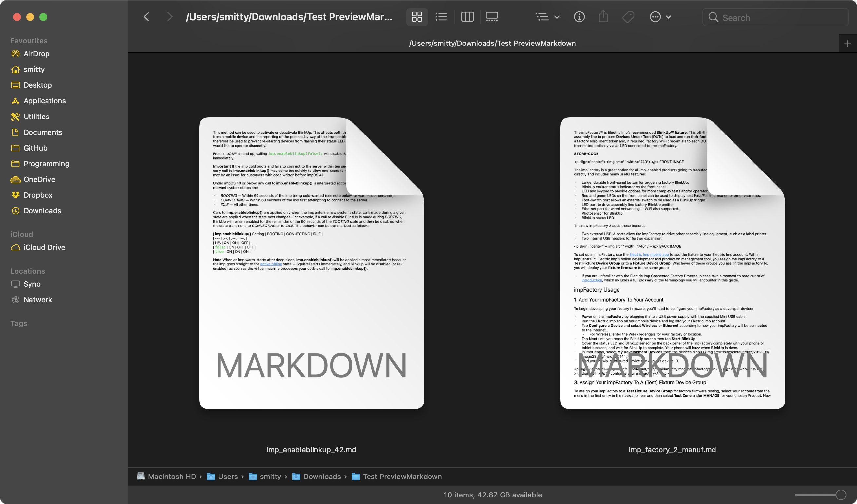Open AirDrop in the sidebar
Image resolution: width=857 pixels, height=504 pixels.
tap(36, 54)
